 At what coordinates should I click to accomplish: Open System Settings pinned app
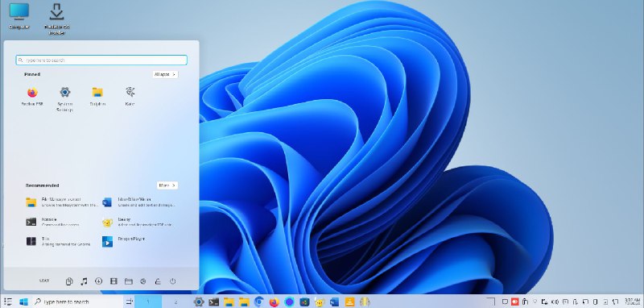pyautogui.click(x=65, y=99)
